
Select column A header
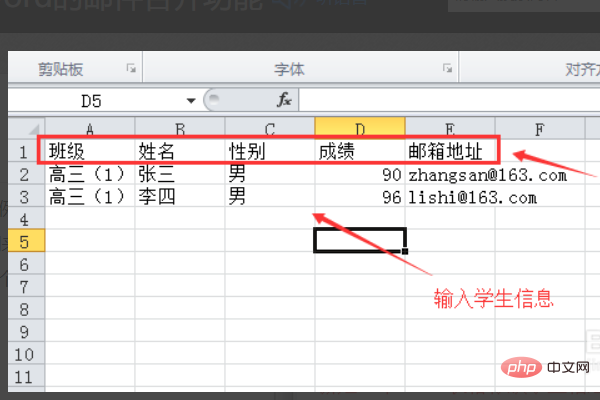point(90,127)
